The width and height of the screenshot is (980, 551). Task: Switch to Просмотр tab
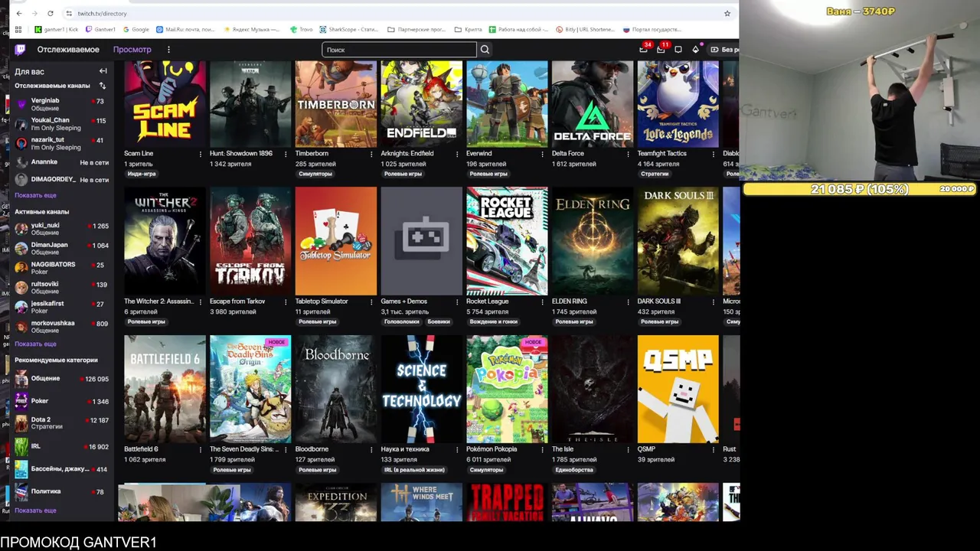[x=132, y=50]
